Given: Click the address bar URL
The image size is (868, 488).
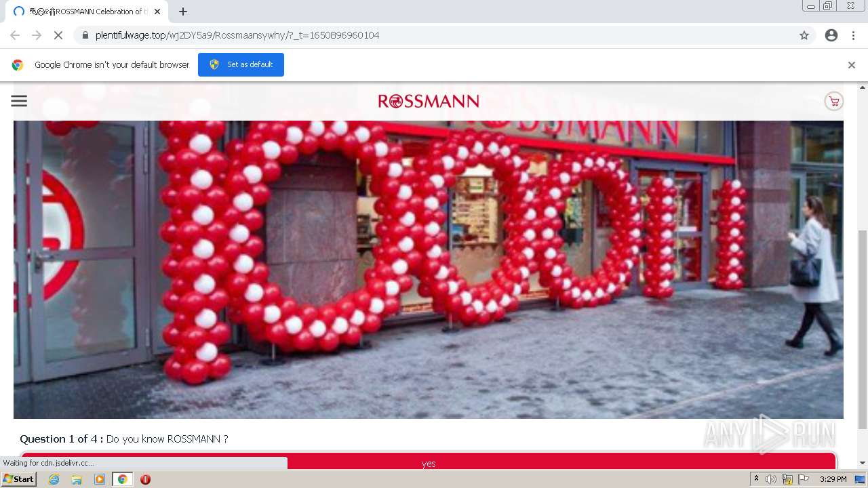Looking at the screenshot, I should 237,35.
